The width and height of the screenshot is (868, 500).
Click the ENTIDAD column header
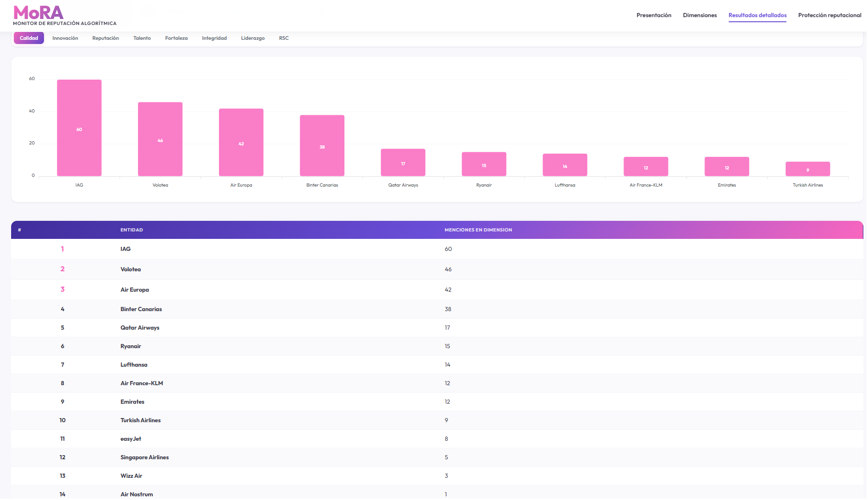point(132,230)
